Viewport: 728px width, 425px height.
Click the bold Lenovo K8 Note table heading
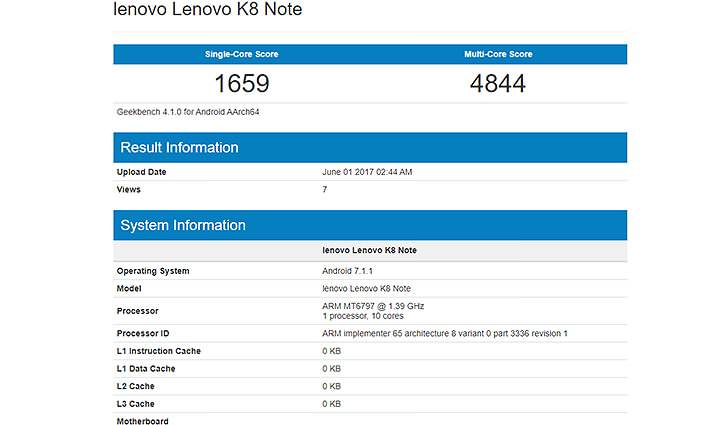tap(370, 250)
